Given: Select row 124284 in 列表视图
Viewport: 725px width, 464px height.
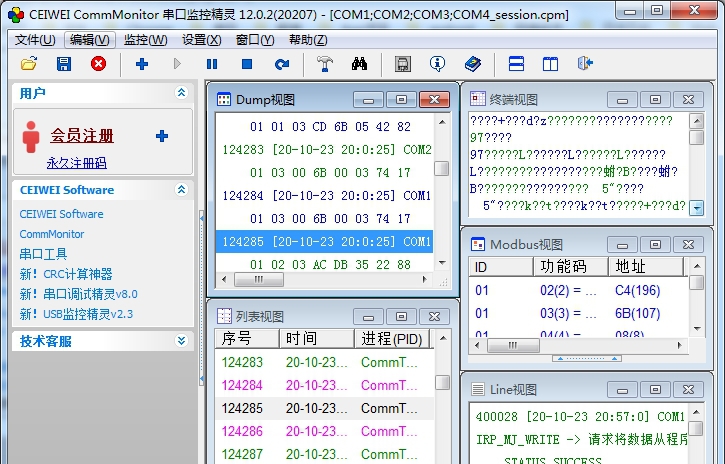Looking at the screenshot, I should [x=324, y=385].
